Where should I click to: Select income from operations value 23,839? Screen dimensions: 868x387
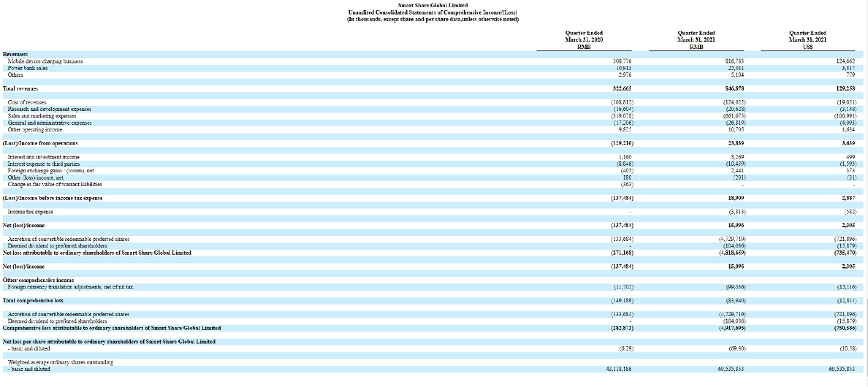tap(736, 143)
